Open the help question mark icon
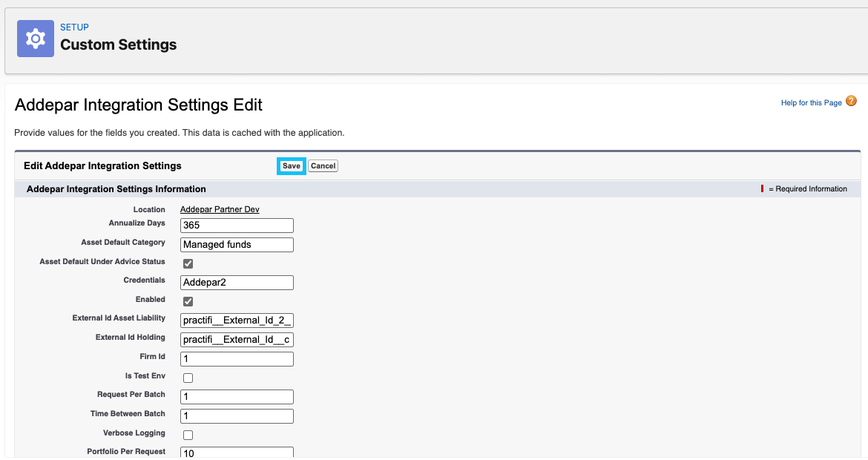 point(852,101)
